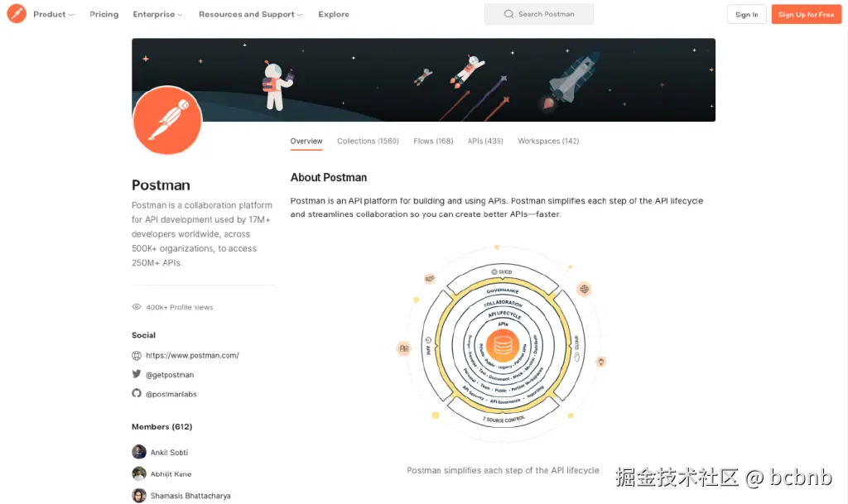Image resolution: width=848 pixels, height=504 pixels.
Task: Click the search magnifier icon
Action: (x=508, y=14)
